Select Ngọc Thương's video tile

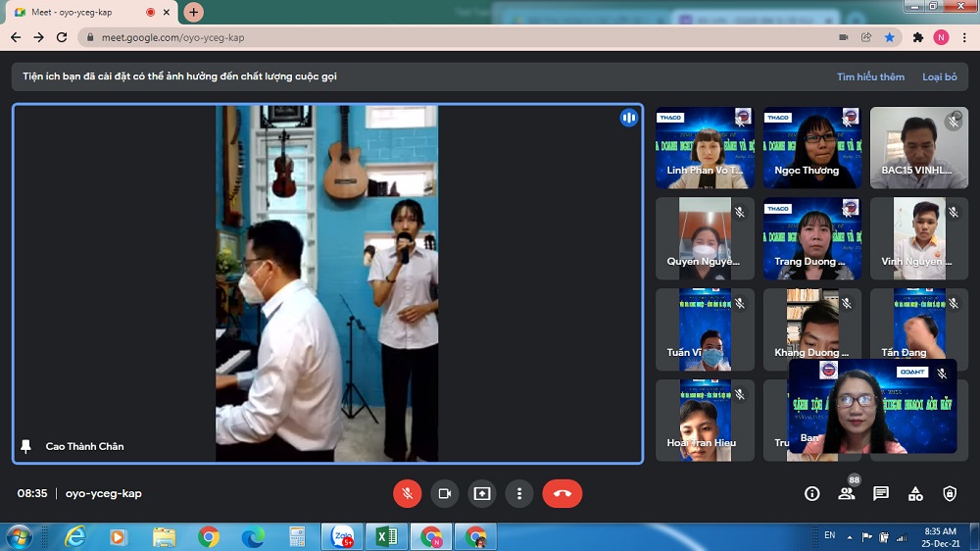point(811,147)
